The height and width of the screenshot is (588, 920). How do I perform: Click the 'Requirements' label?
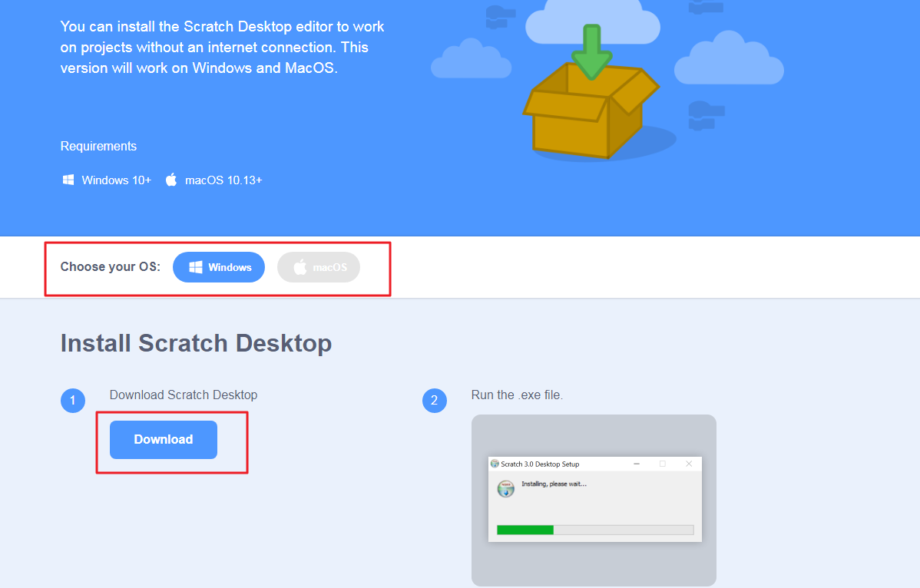click(x=98, y=147)
